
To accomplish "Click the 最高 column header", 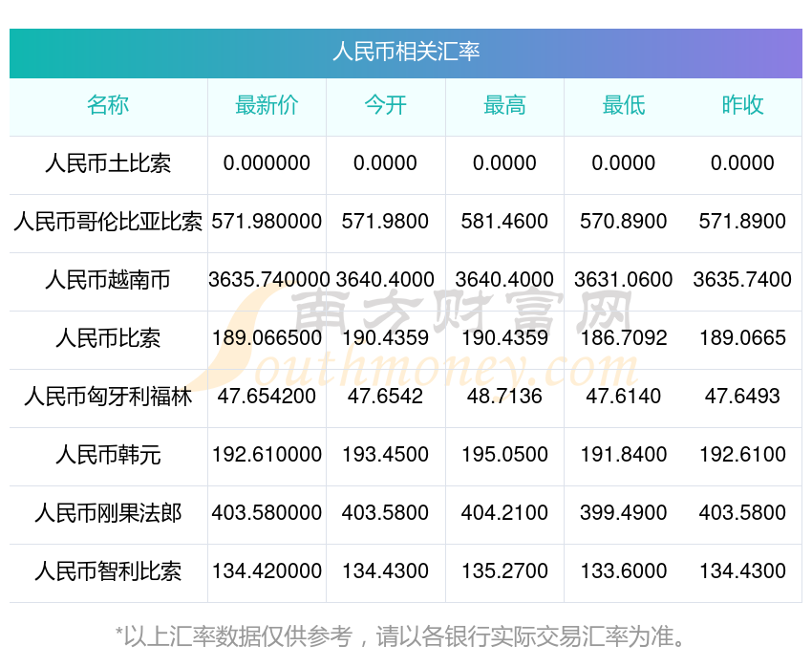I will [504, 105].
